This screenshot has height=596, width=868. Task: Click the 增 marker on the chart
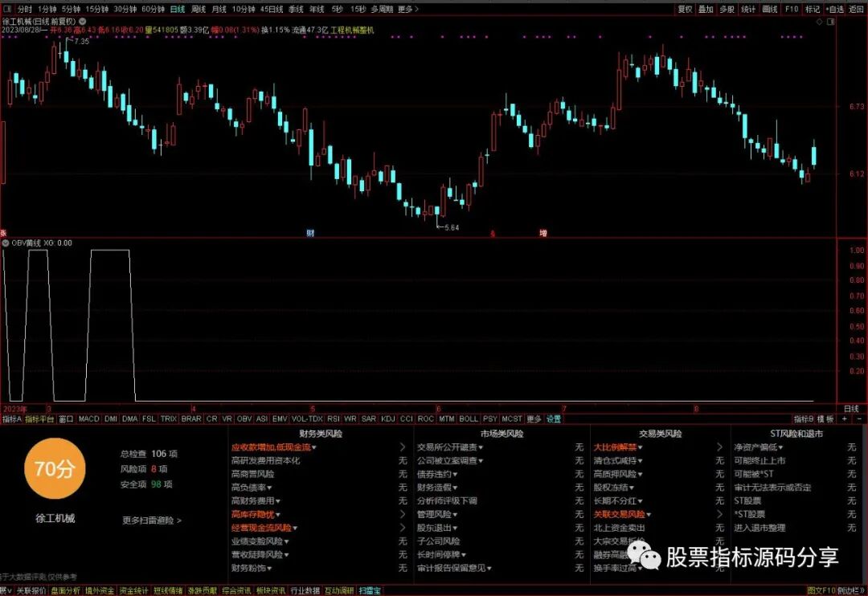(x=543, y=234)
